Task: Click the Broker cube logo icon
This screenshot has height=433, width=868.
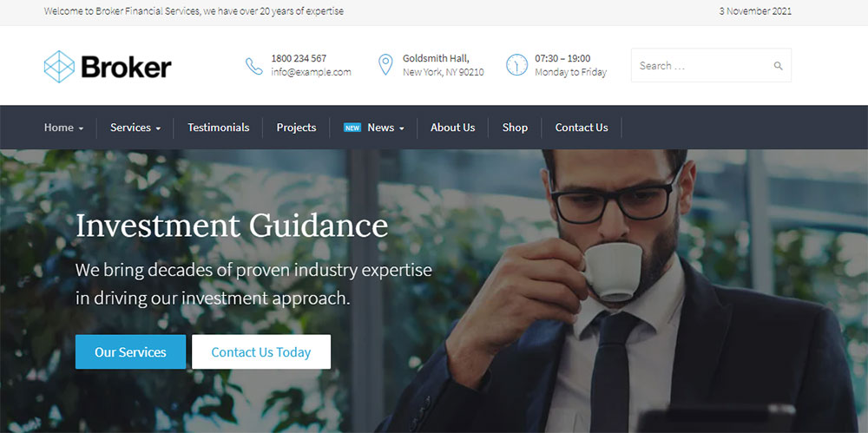Action: 59,67
